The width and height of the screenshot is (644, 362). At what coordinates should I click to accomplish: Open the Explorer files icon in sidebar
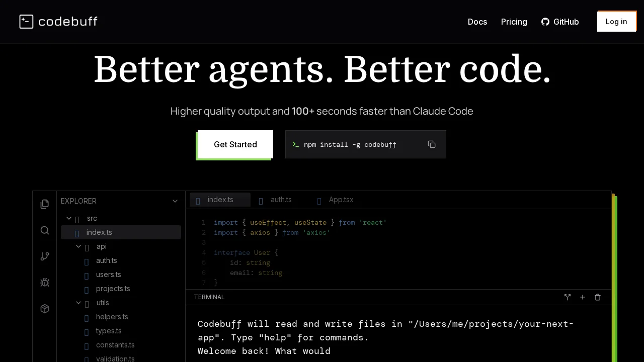click(45, 204)
